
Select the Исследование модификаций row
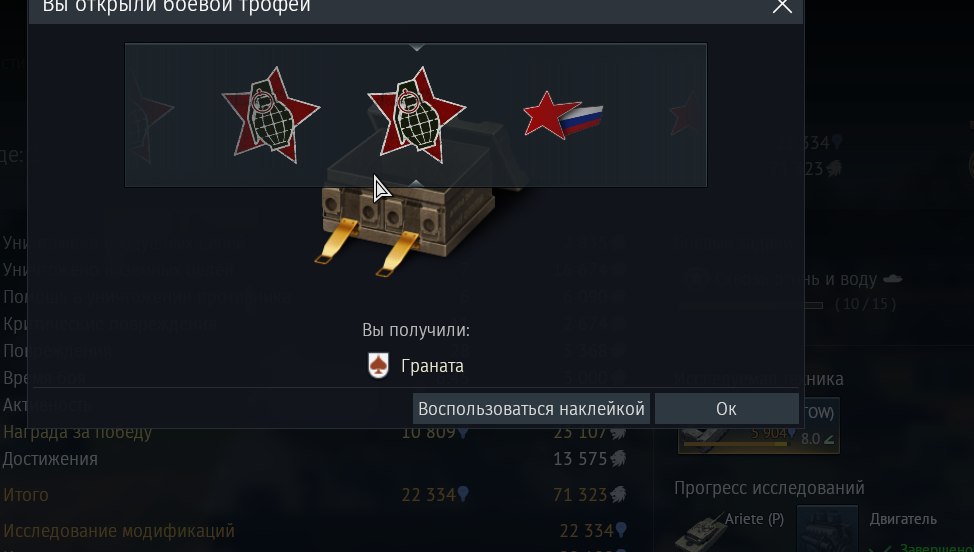click(x=315, y=531)
